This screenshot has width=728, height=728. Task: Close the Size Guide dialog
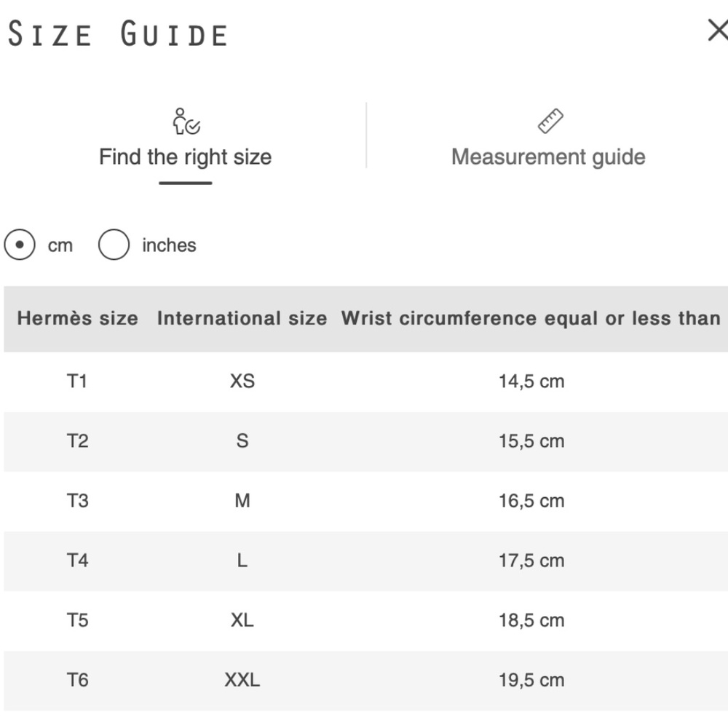(717, 31)
